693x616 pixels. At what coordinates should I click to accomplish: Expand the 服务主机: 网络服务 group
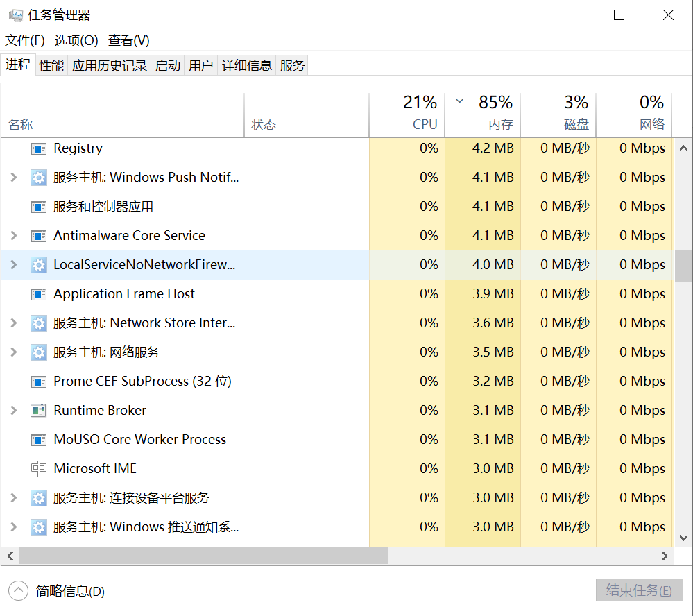click(14, 352)
